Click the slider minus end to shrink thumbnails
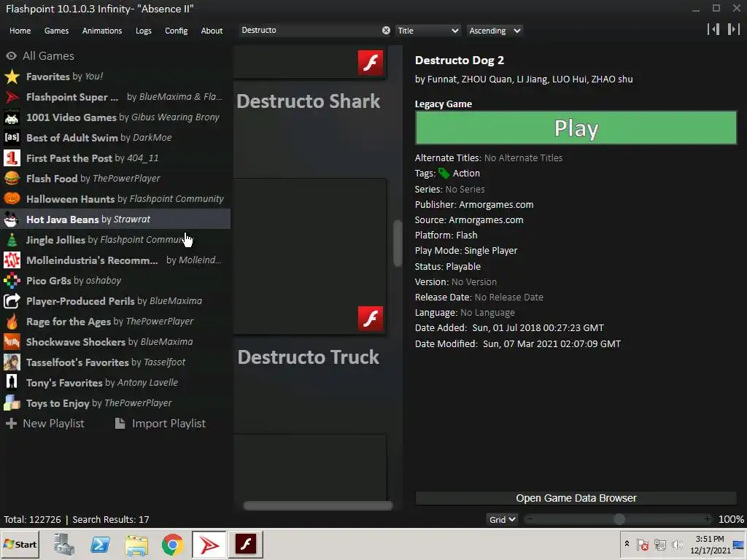The width and height of the screenshot is (747, 560). pyautogui.click(x=530, y=519)
